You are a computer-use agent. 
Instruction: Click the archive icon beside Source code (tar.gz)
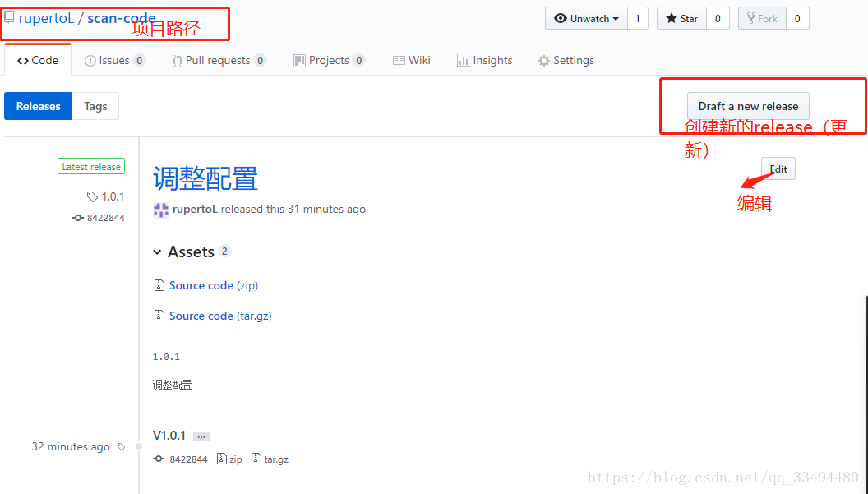click(x=159, y=316)
